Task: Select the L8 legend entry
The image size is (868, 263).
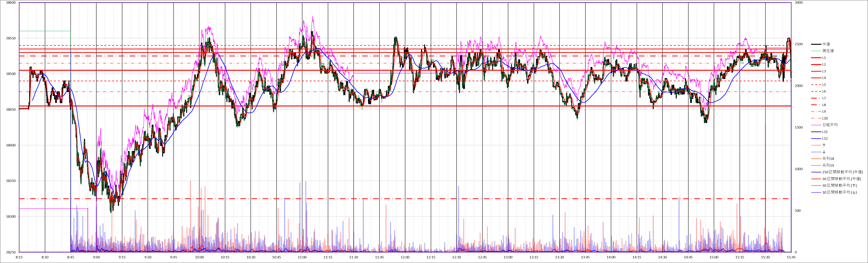Action: pos(818,105)
